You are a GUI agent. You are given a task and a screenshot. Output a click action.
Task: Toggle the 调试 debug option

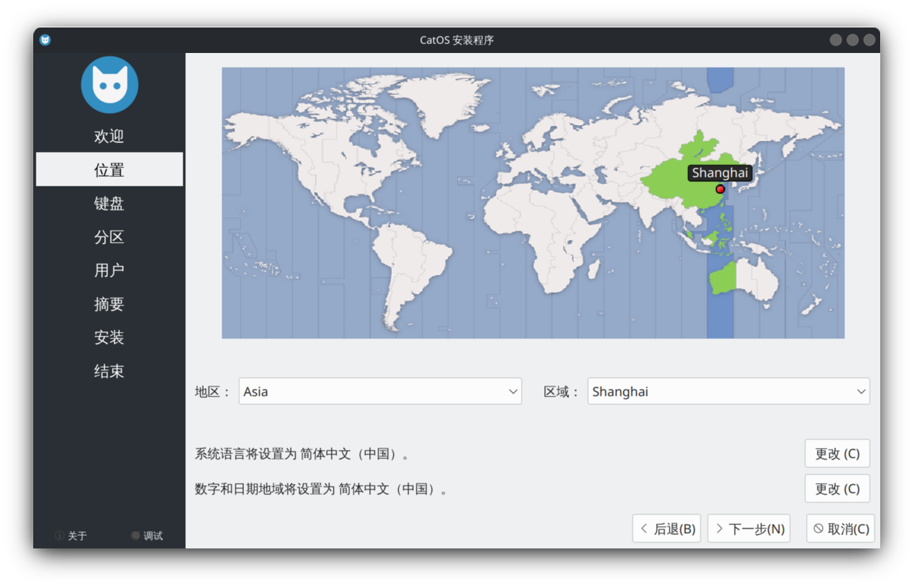[x=147, y=536]
